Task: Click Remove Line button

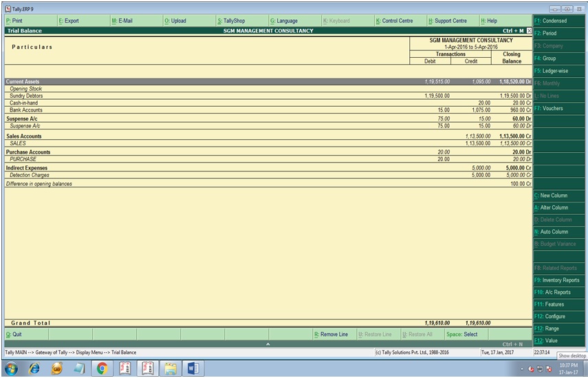Action: tap(334, 334)
